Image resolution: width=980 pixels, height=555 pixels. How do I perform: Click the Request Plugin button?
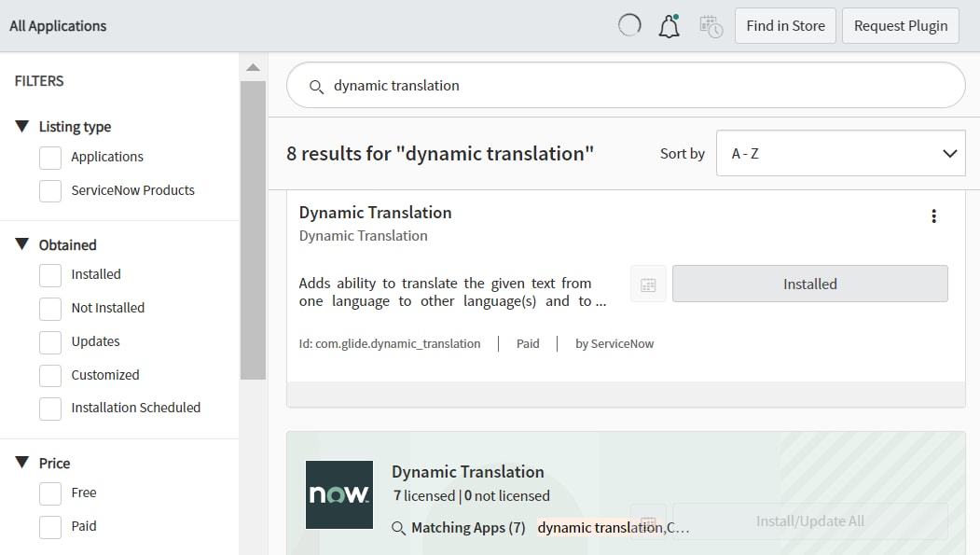point(901,25)
